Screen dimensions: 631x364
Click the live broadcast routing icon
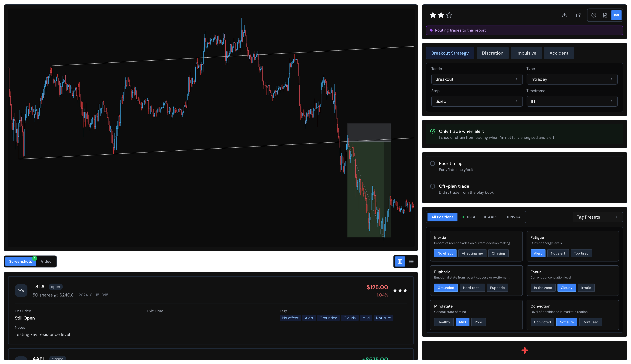616,15
